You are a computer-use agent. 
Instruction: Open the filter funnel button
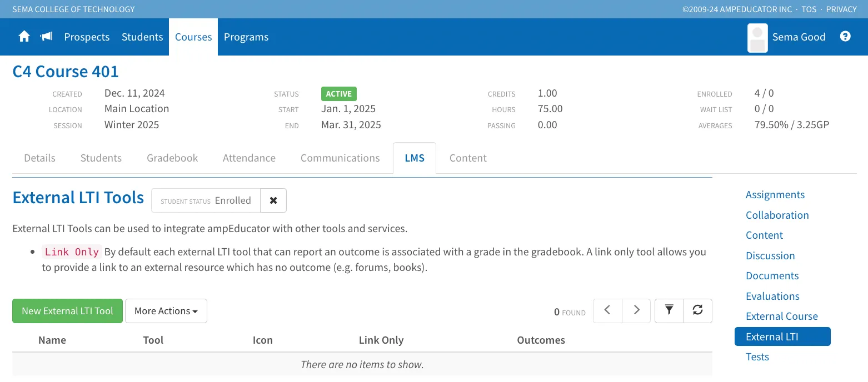(669, 310)
